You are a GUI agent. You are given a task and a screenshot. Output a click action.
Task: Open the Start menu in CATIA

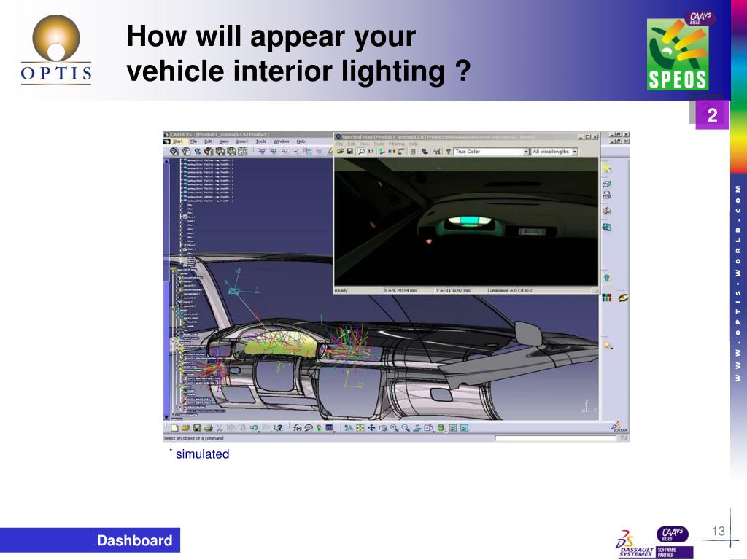pyautogui.click(x=177, y=141)
